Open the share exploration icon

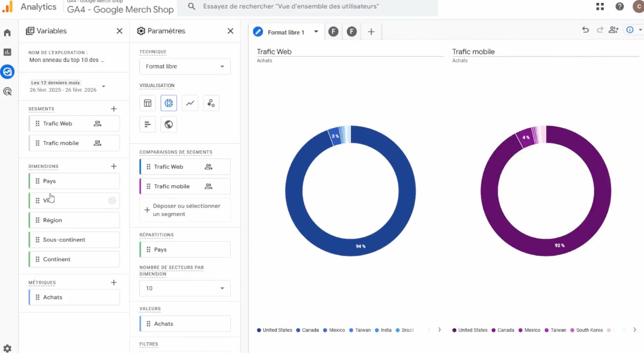pyautogui.click(x=614, y=30)
